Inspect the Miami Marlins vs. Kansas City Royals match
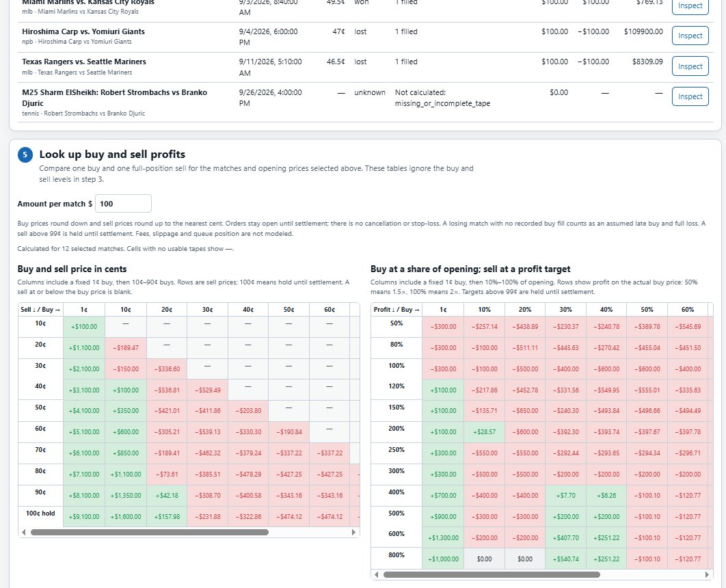Viewport: 726px width, 588px height. [690, 6]
